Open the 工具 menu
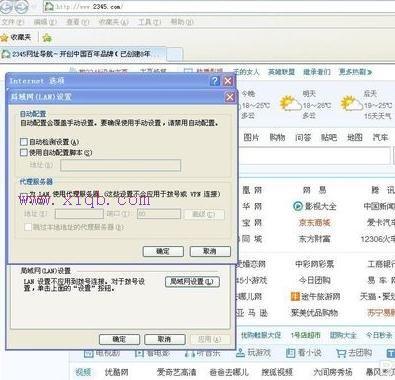Image resolution: width=395 pixels, height=380 pixels. [x=149, y=22]
